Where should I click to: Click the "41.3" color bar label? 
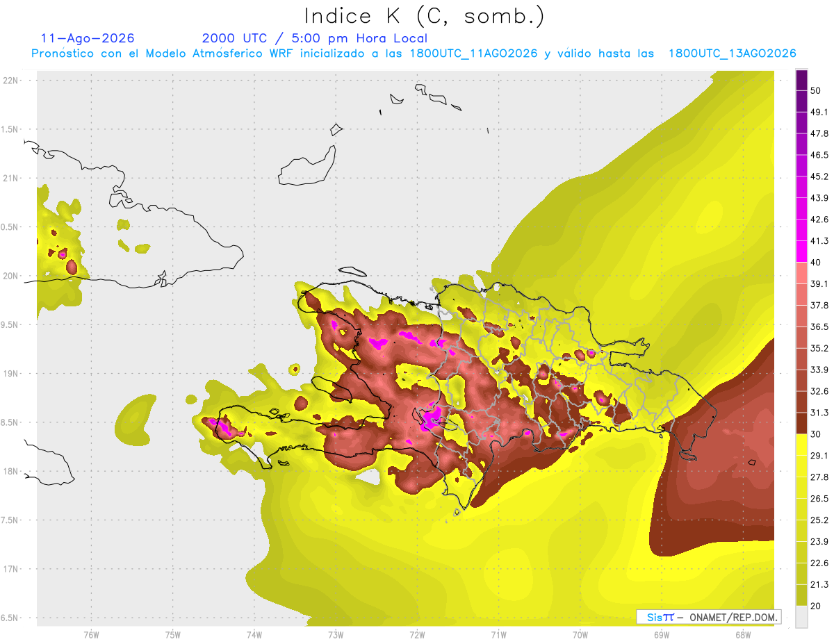[x=819, y=241]
